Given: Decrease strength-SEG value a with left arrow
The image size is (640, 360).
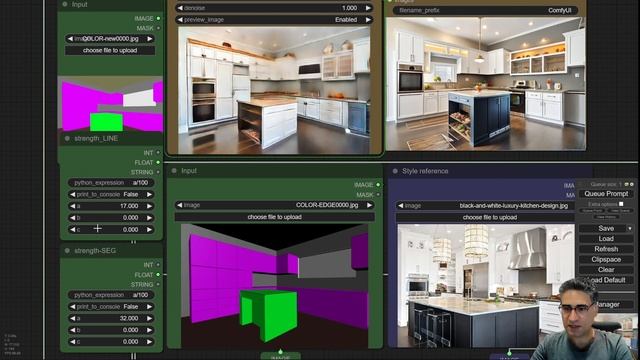Looking at the screenshot, I should 73,318.
